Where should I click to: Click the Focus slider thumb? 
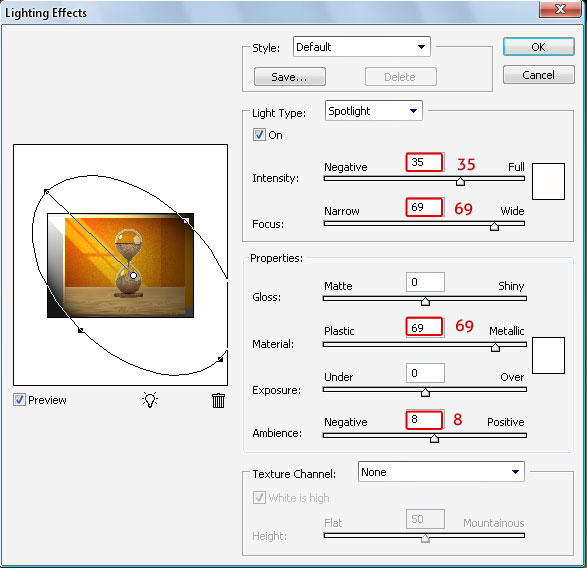click(x=494, y=227)
